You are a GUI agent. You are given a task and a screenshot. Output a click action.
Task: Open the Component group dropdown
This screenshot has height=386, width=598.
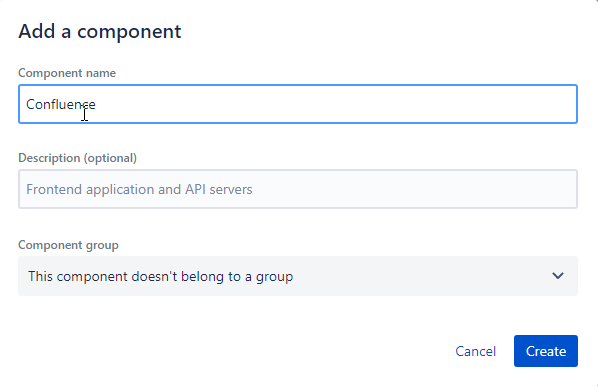(x=298, y=276)
